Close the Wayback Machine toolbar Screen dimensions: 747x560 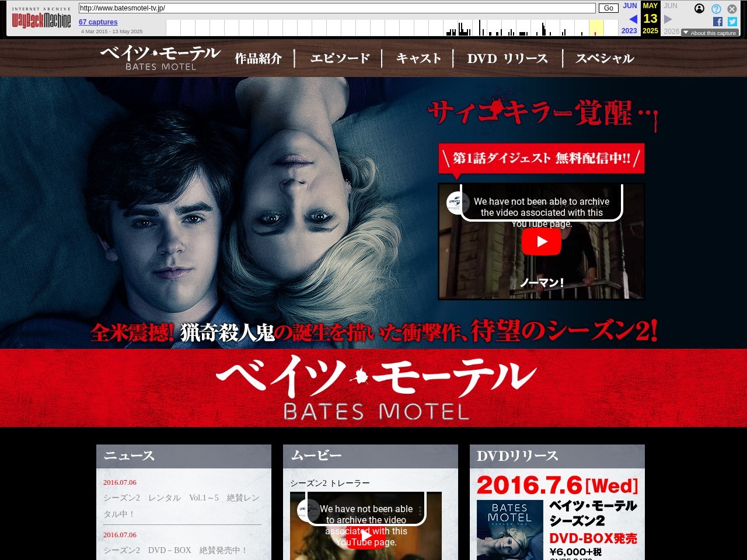[x=732, y=9]
